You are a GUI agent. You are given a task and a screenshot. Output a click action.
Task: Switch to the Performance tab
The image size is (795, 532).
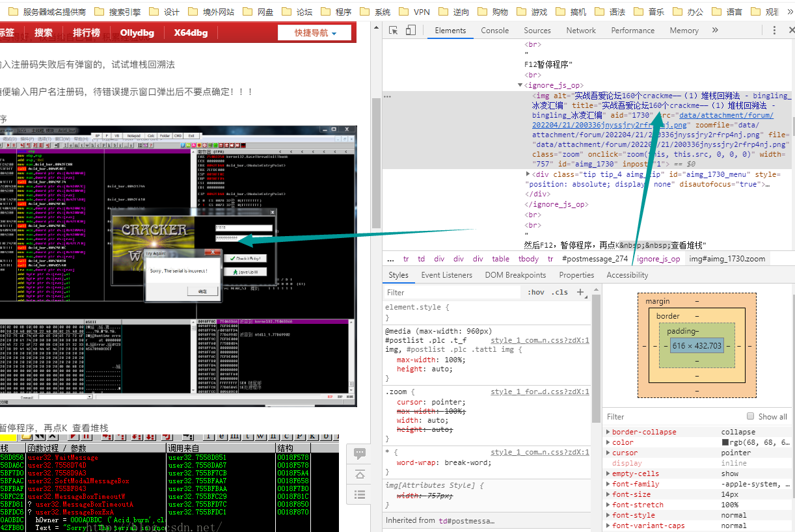tap(633, 31)
